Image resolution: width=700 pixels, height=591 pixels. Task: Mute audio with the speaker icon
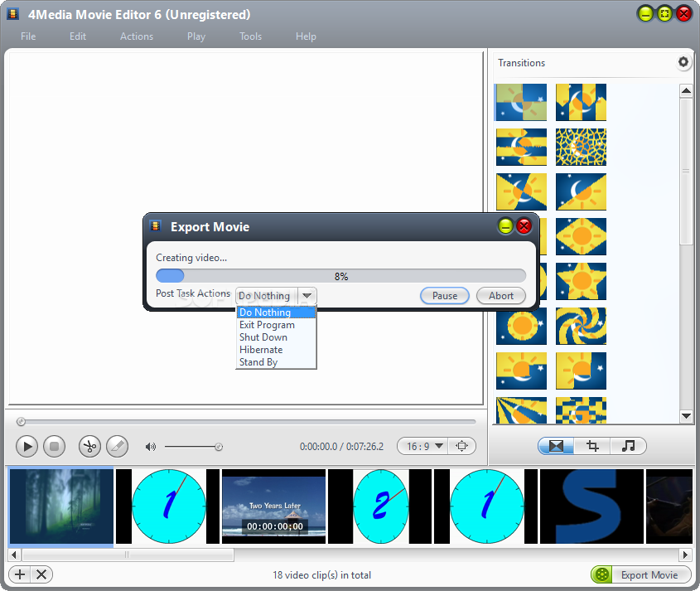pos(151,447)
